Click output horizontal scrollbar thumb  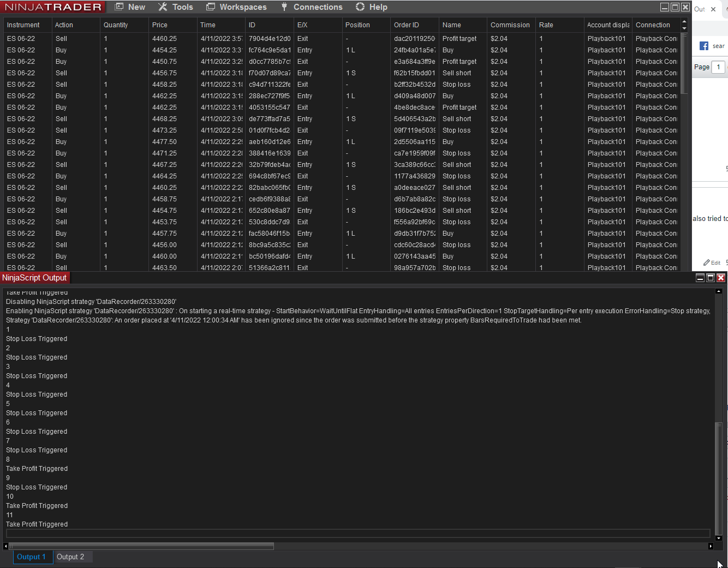pos(141,546)
